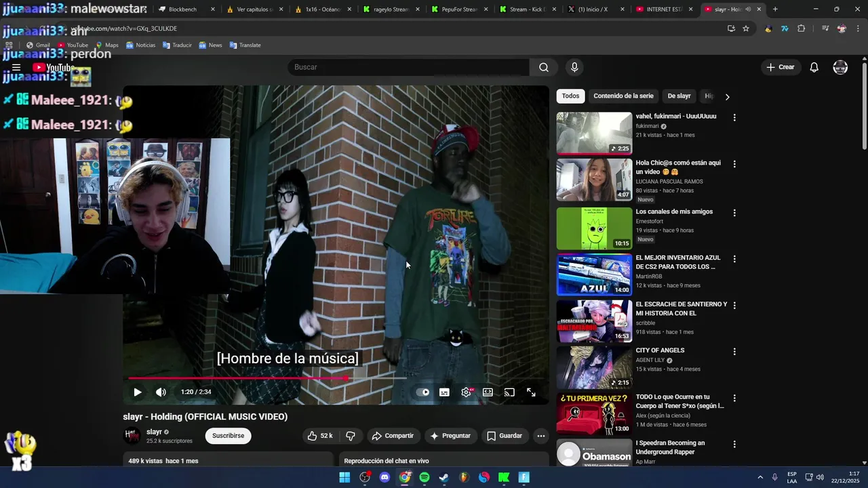
Task: Bookmark this page star icon
Action: (746, 28)
